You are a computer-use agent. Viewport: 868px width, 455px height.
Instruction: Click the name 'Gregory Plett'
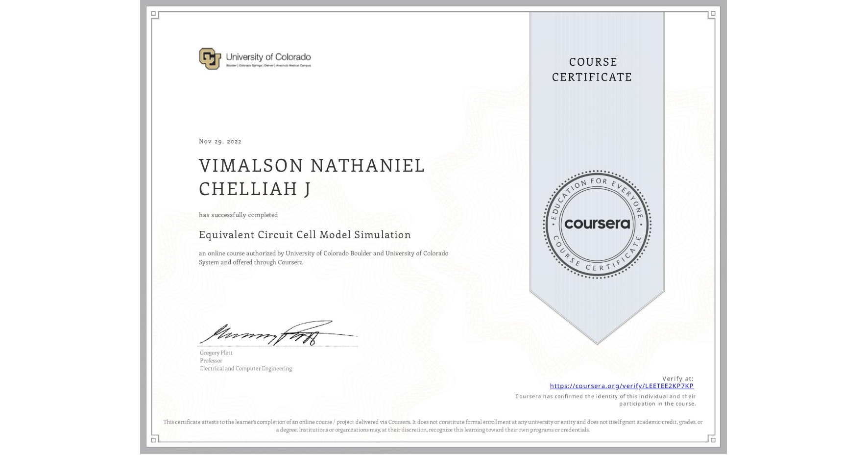point(216,353)
